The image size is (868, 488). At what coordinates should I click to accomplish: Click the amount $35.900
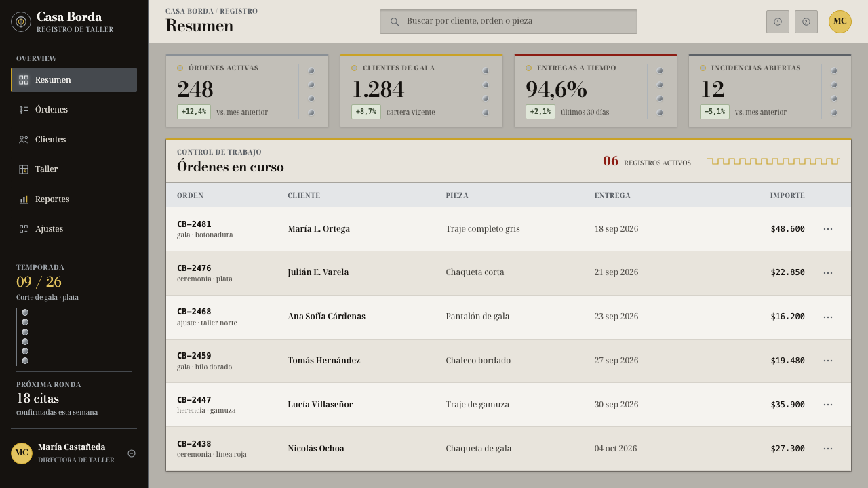(788, 405)
